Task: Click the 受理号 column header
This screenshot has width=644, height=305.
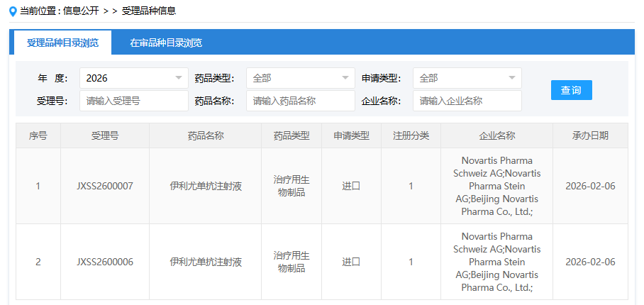Action: 104,135
